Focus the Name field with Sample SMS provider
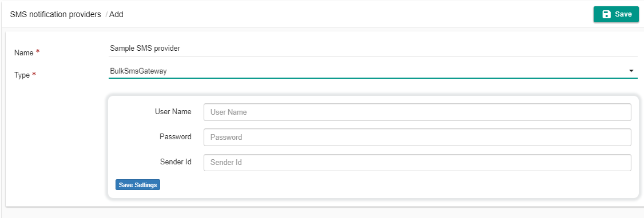The image size is (644, 218). click(373, 49)
